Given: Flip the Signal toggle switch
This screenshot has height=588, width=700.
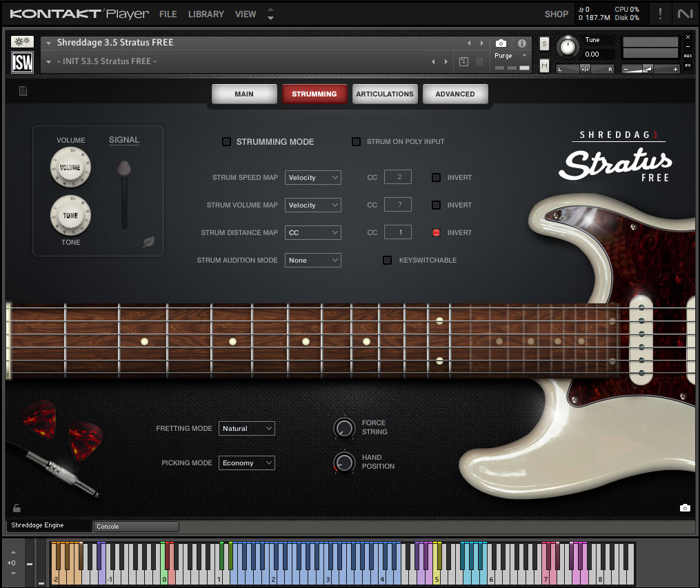Looking at the screenshot, I should pos(124,194).
